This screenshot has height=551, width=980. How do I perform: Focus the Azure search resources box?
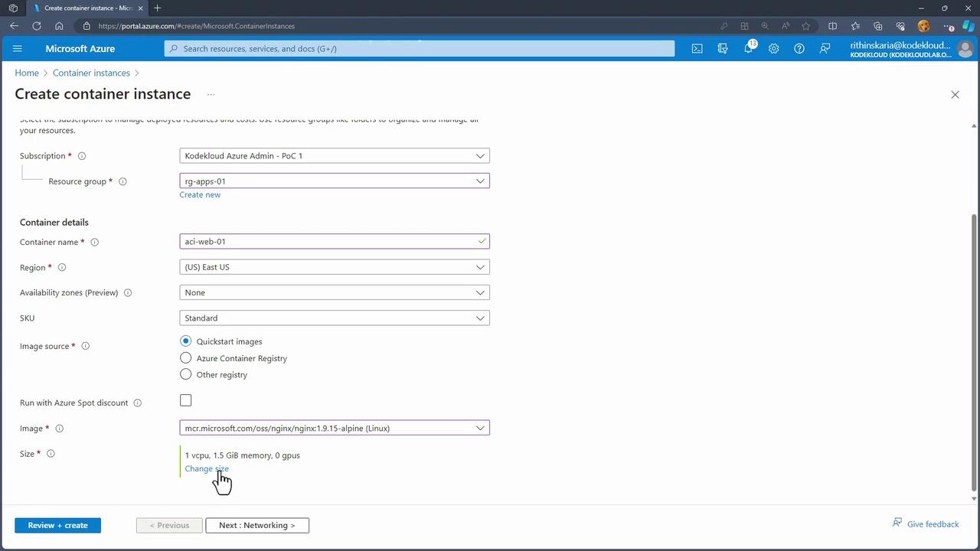420,49
